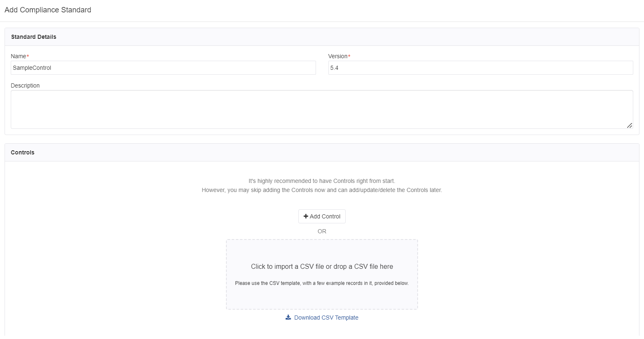Click the 'Please use the CSV template' hint

click(x=322, y=283)
